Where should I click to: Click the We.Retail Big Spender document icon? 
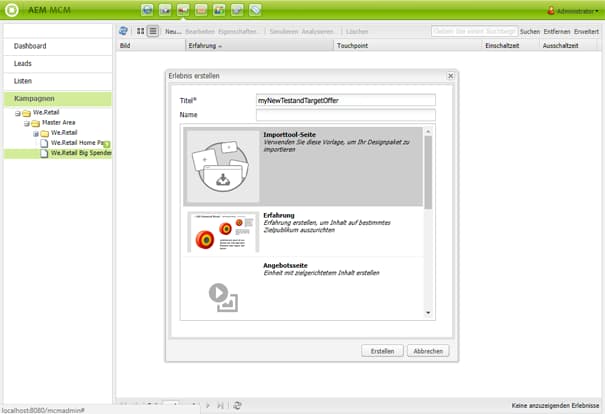tap(44, 153)
